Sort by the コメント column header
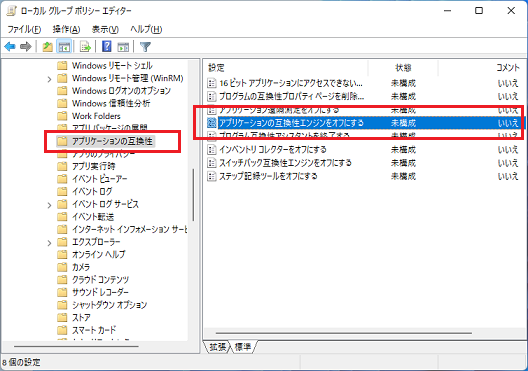 click(x=508, y=68)
